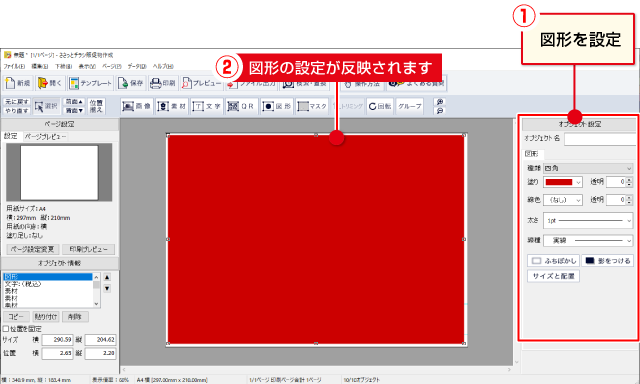The width and height of the screenshot is (640, 384).
Task: Toggle the 位置を固定 checkbox
Action: 6,329
